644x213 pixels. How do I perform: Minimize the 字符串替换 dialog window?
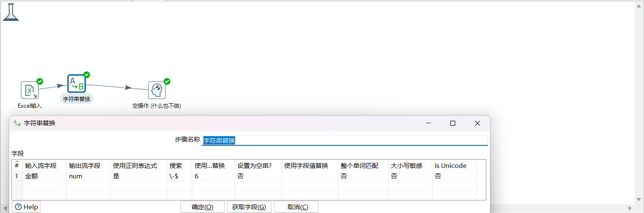pos(428,123)
